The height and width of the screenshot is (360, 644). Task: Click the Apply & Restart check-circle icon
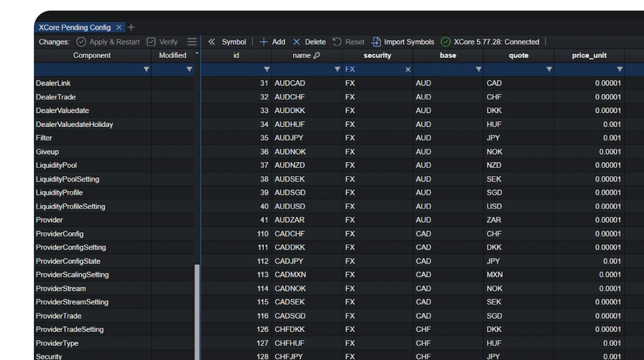click(81, 42)
